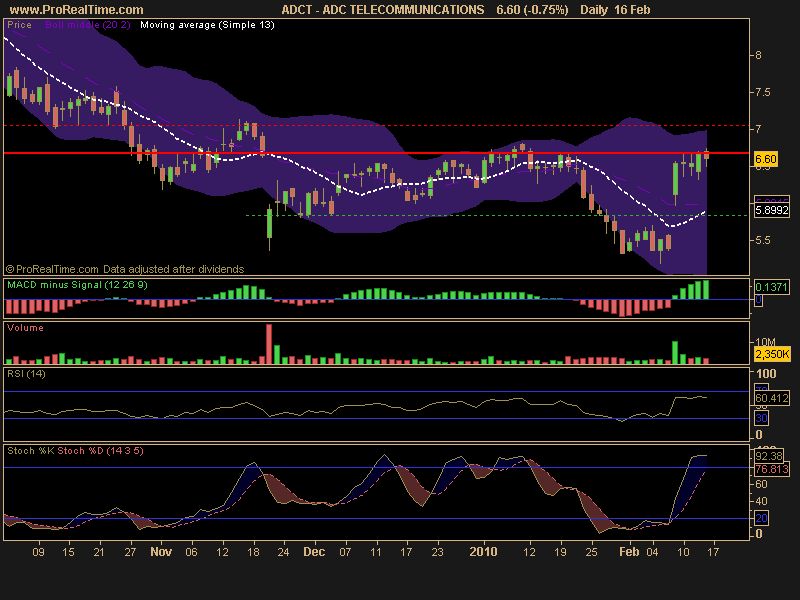Click the 30 RSI level label

(761, 418)
